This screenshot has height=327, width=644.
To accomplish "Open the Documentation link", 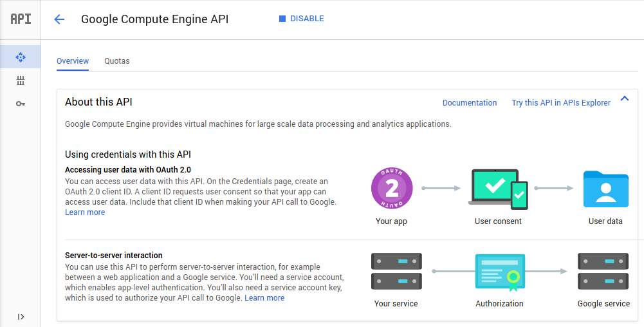I will pos(470,103).
